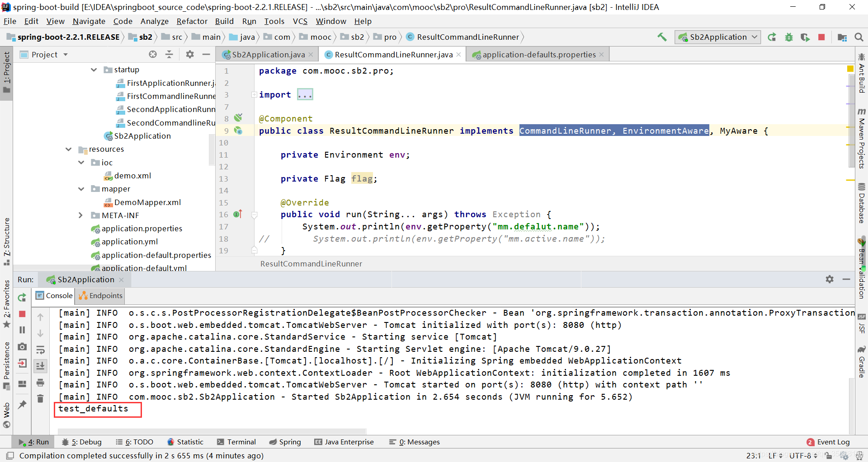Screen dimensions: 868x462
Task: Toggle the Maven Projects side panel
Action: 862,138
